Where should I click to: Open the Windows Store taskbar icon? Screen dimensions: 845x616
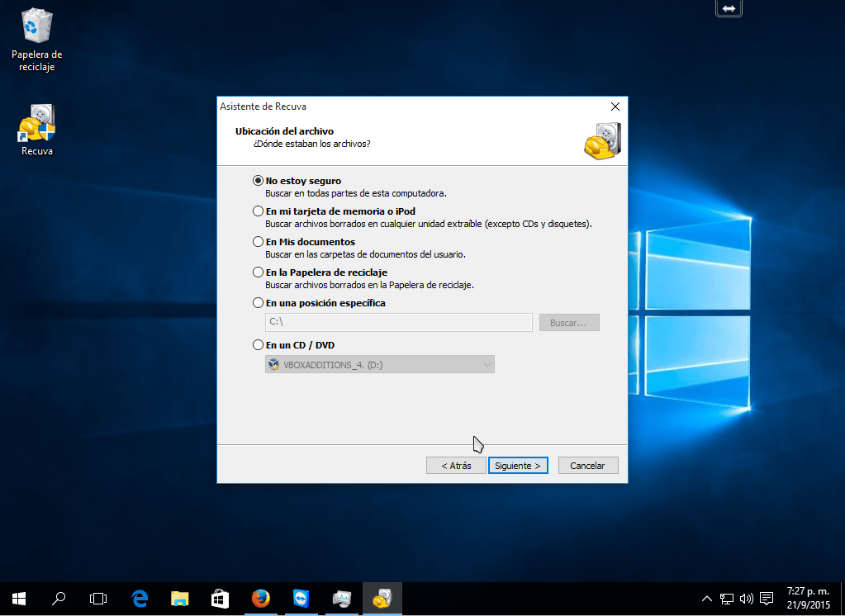220,598
